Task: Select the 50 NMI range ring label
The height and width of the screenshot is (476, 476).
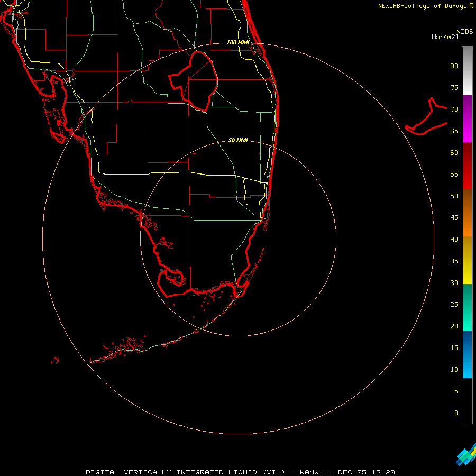Action: coord(238,140)
